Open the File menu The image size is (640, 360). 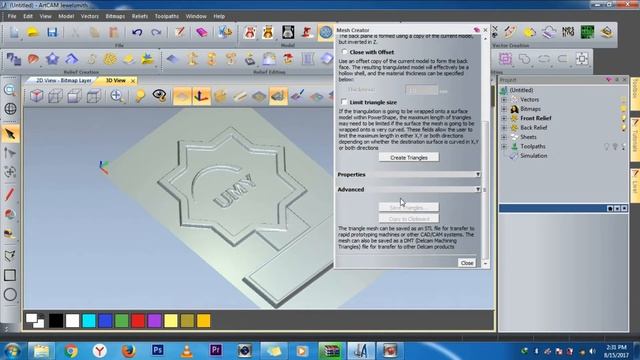pyautogui.click(x=12, y=16)
